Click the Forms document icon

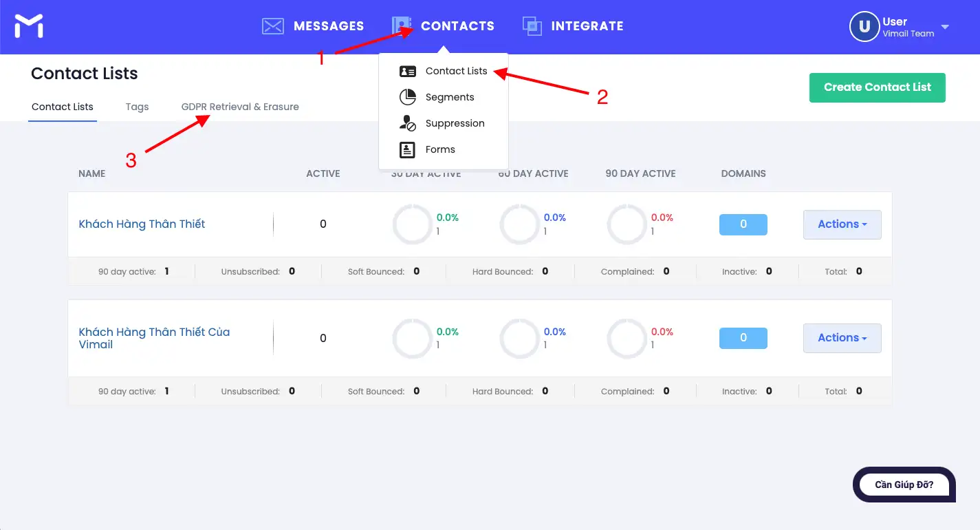408,149
